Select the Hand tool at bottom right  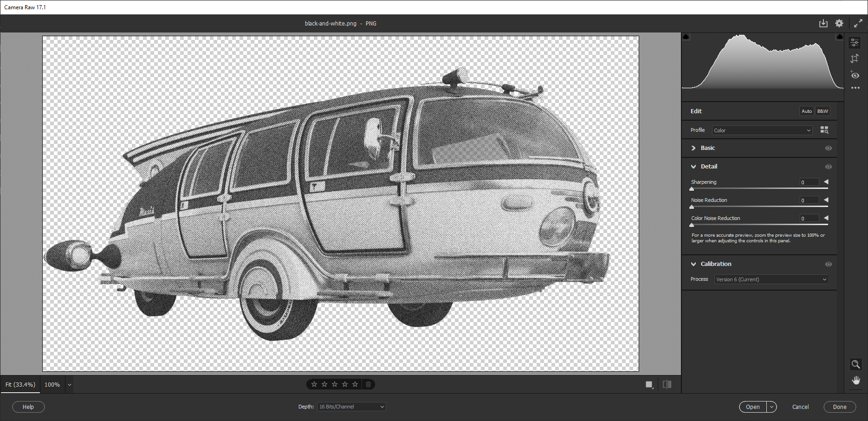coord(856,380)
